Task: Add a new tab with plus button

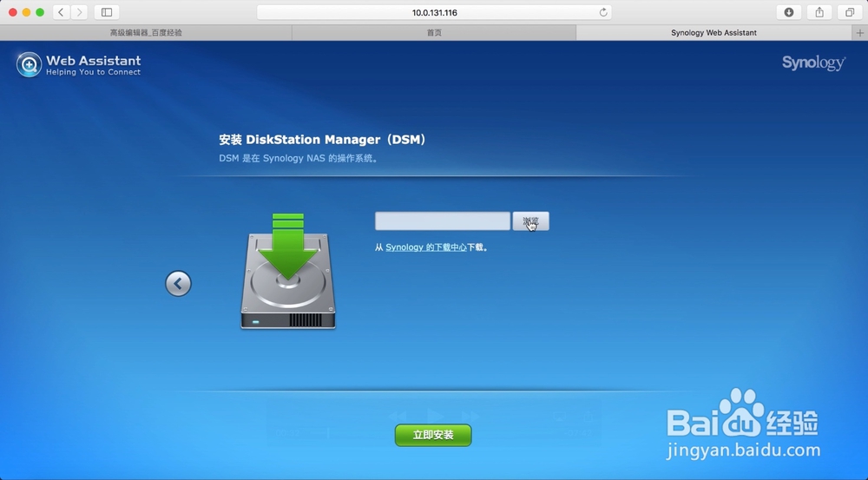Action: pyautogui.click(x=859, y=33)
